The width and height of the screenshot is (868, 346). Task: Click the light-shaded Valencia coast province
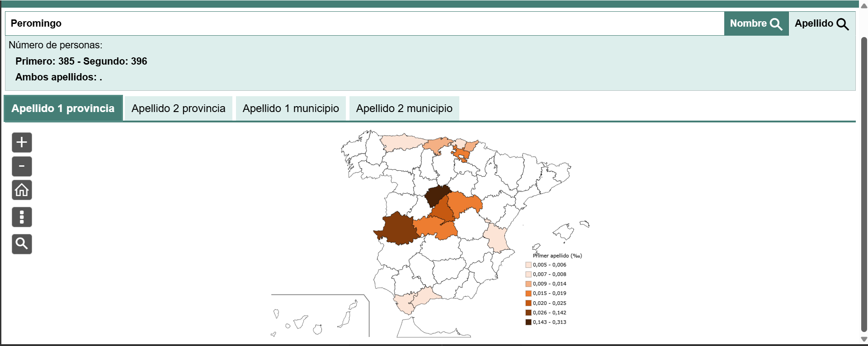click(x=497, y=238)
